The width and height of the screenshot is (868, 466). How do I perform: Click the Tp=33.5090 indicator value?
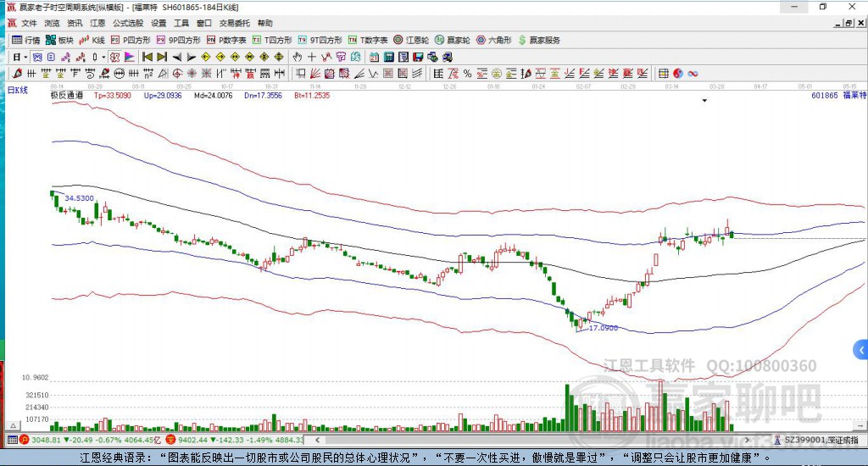pyautogui.click(x=113, y=95)
